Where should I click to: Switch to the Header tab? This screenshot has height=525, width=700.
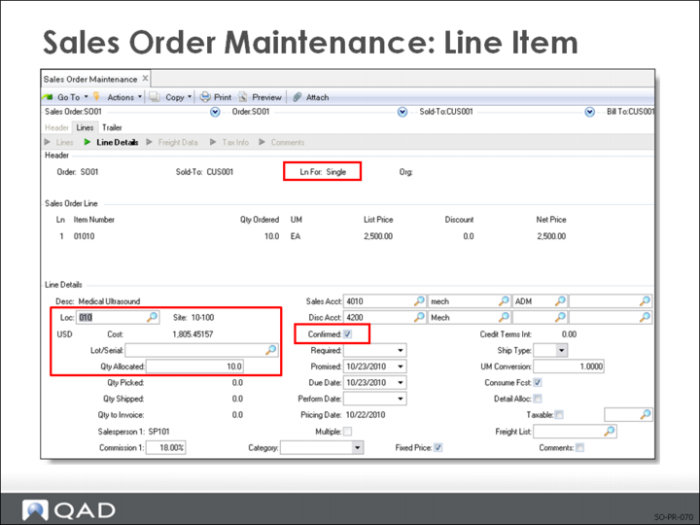[57, 128]
